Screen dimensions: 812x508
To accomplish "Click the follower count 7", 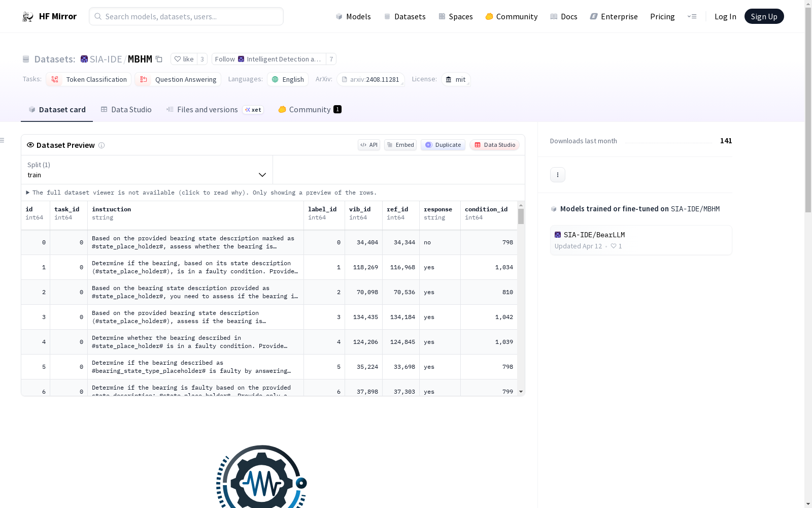I will [331, 59].
